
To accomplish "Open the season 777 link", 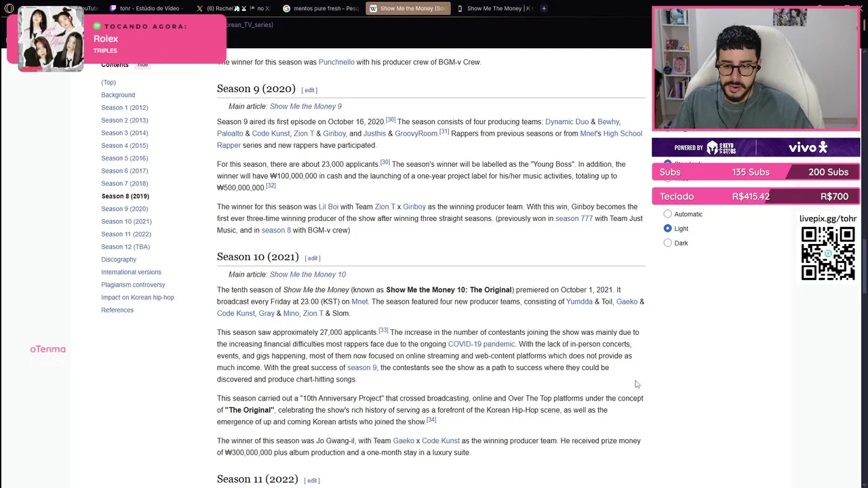I will click(x=574, y=219).
